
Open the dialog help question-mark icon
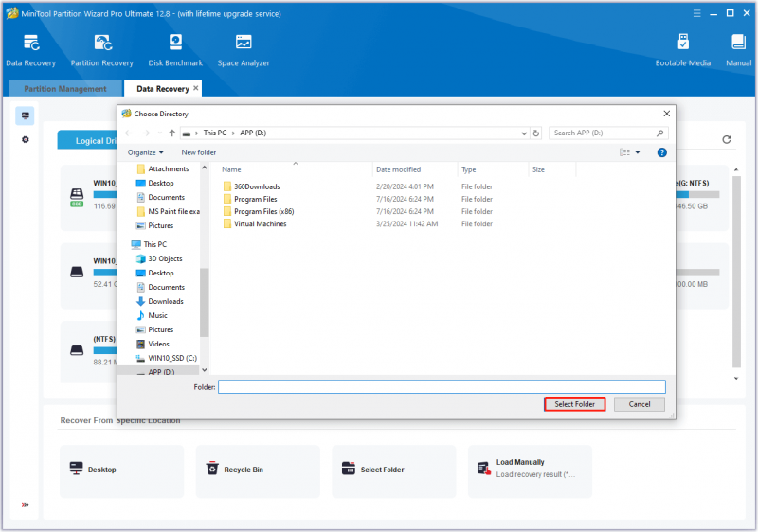pos(661,152)
